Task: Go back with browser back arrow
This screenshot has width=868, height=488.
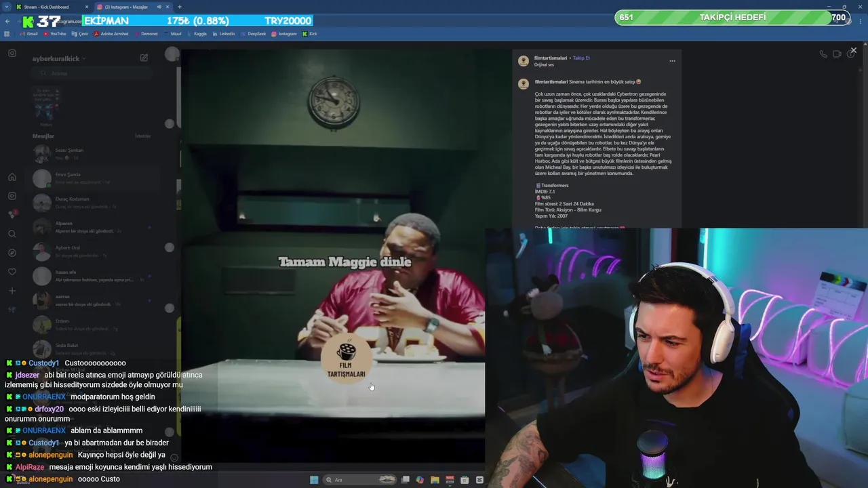Action: coord(7,21)
